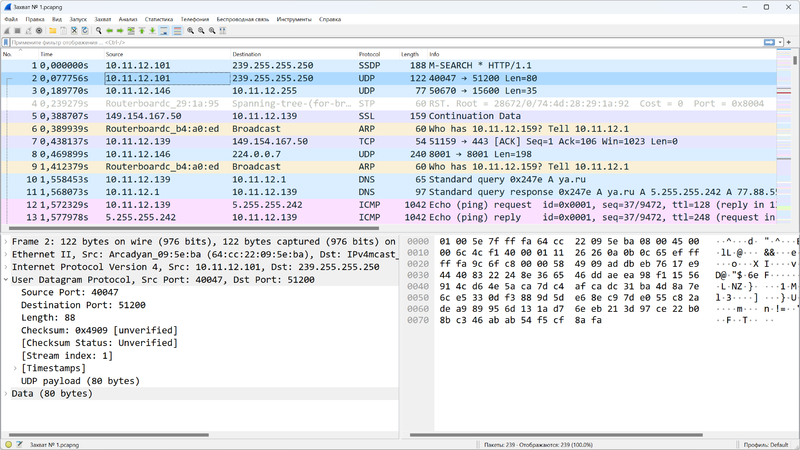The image size is (800, 450).
Task: Open Справка menu
Action: tap(330, 19)
